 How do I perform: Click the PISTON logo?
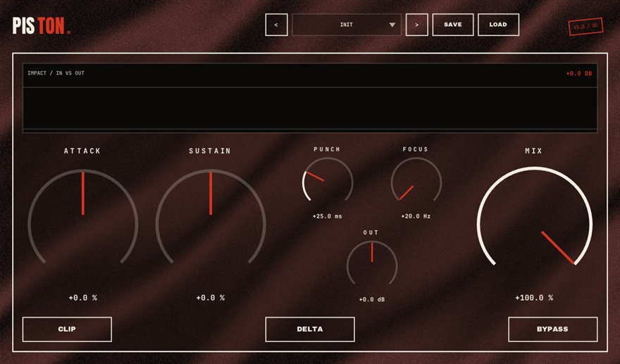pyautogui.click(x=42, y=25)
